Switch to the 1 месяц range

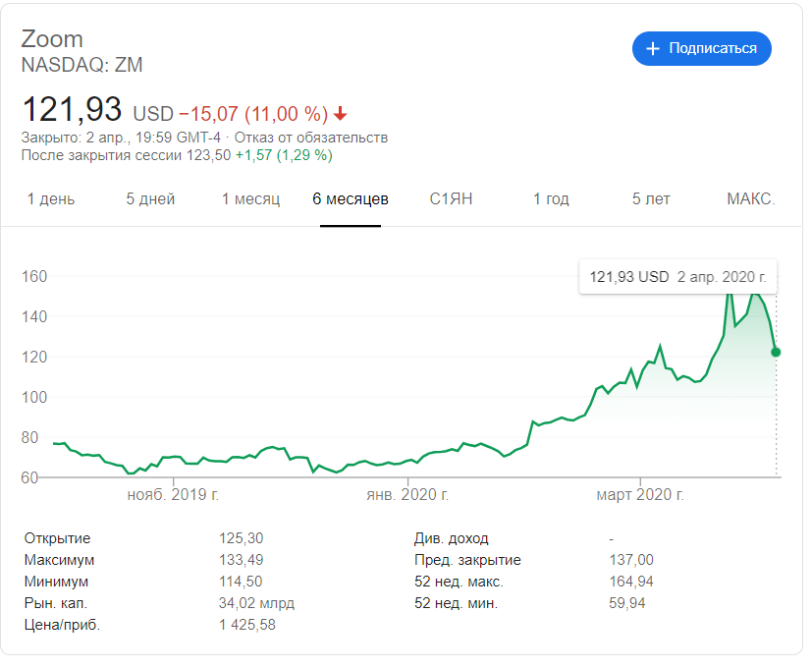click(250, 199)
